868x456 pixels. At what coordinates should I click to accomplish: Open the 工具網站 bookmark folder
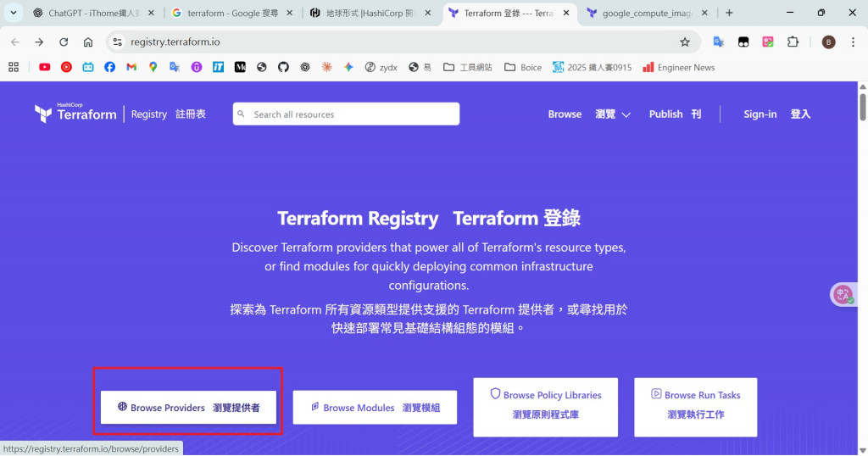tap(468, 67)
